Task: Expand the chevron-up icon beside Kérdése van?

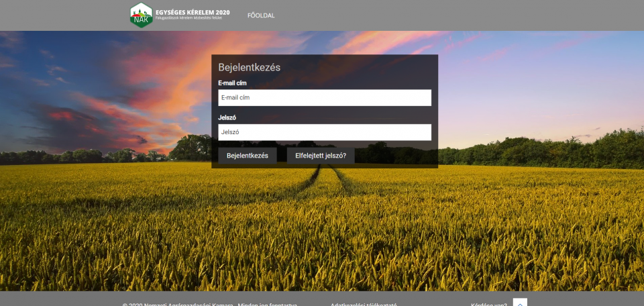Action: (520, 303)
